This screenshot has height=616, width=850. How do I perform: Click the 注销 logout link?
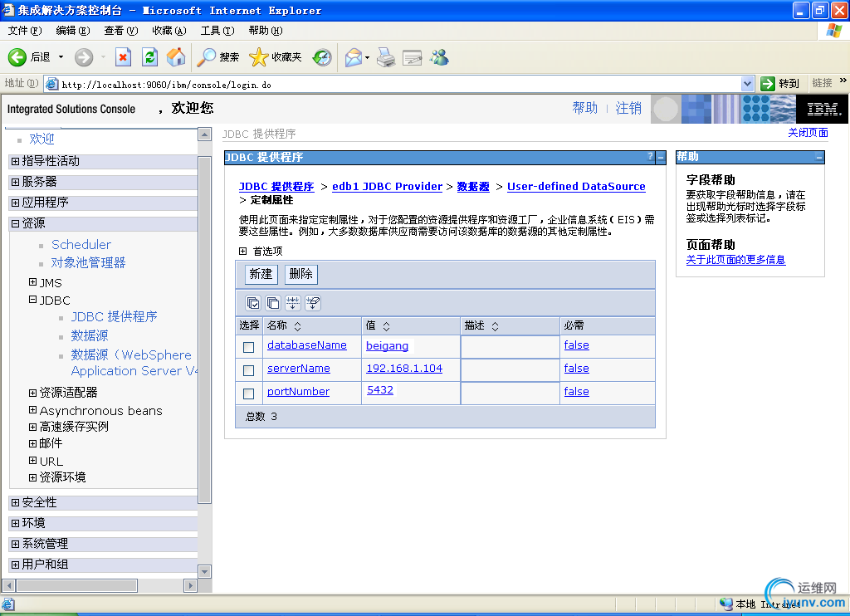pyautogui.click(x=628, y=108)
